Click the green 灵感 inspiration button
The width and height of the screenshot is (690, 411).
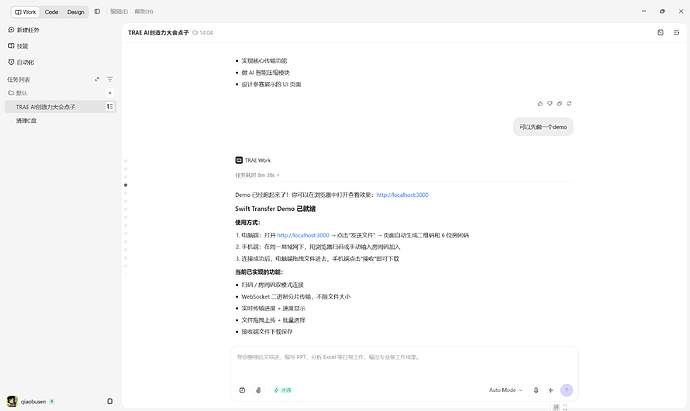(x=283, y=390)
